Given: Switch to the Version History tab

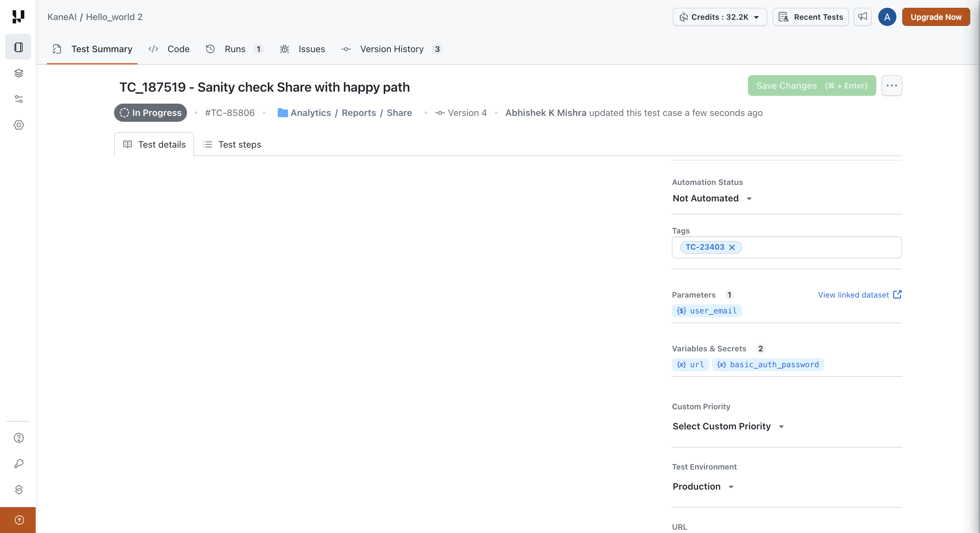Looking at the screenshot, I should 392,49.
